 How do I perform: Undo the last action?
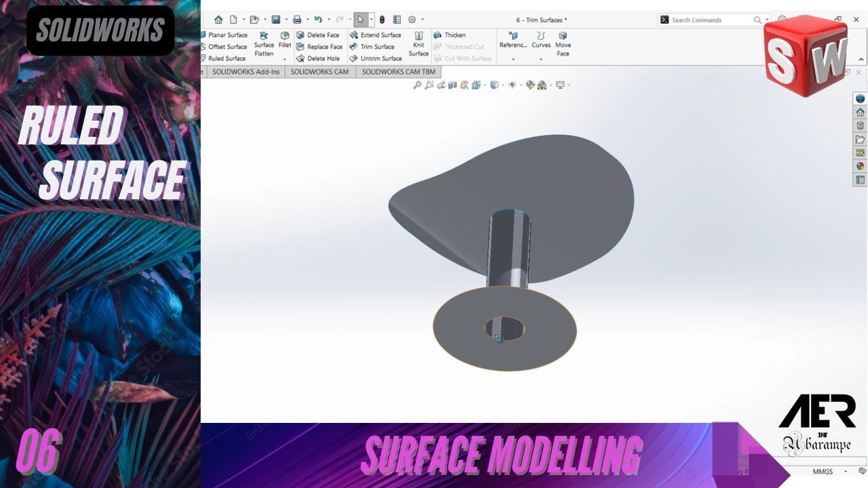pos(318,20)
